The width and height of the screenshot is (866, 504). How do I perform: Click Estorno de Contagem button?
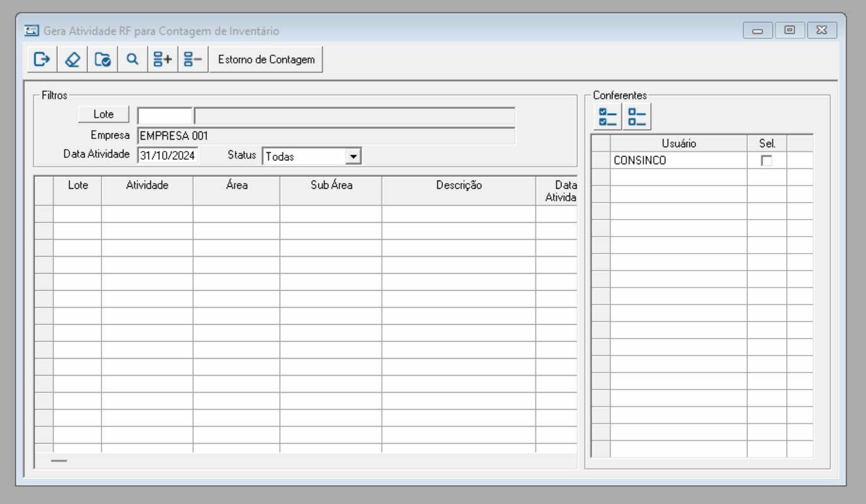click(x=266, y=60)
